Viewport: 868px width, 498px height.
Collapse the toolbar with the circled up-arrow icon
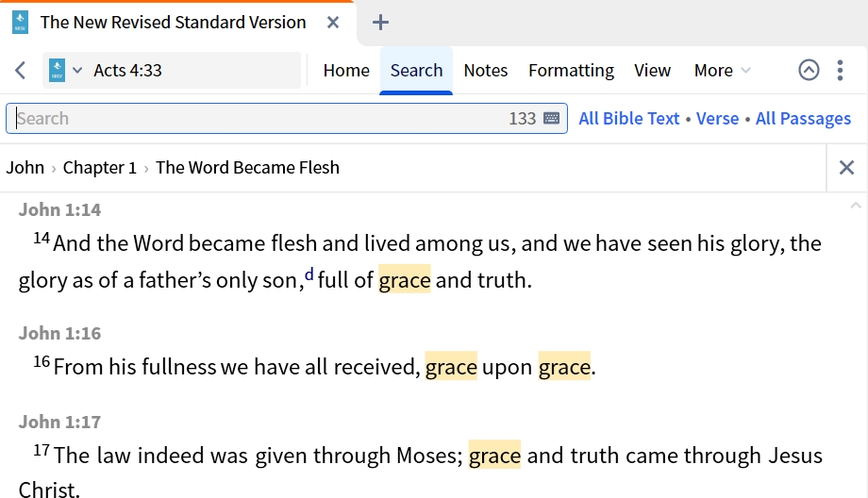(x=809, y=71)
